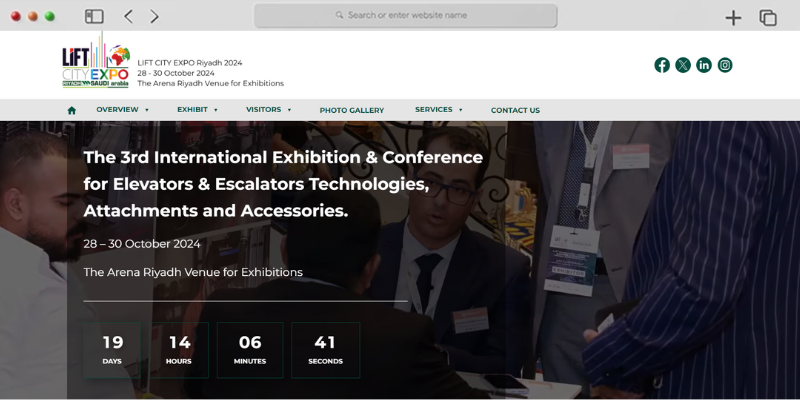
Task: Toggle the browser sidebar
Action: 94,17
